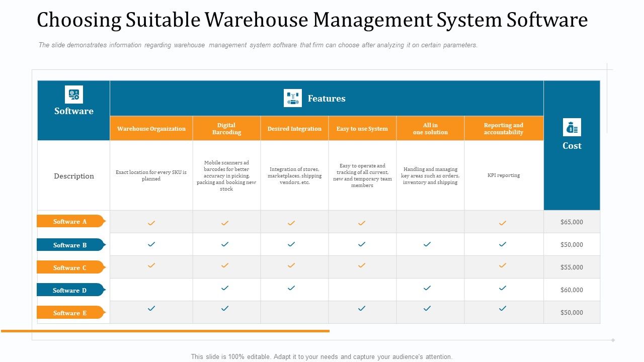Click Software D Digital Barcoding checkmark
The height and width of the screenshot is (362, 644).
point(225,288)
